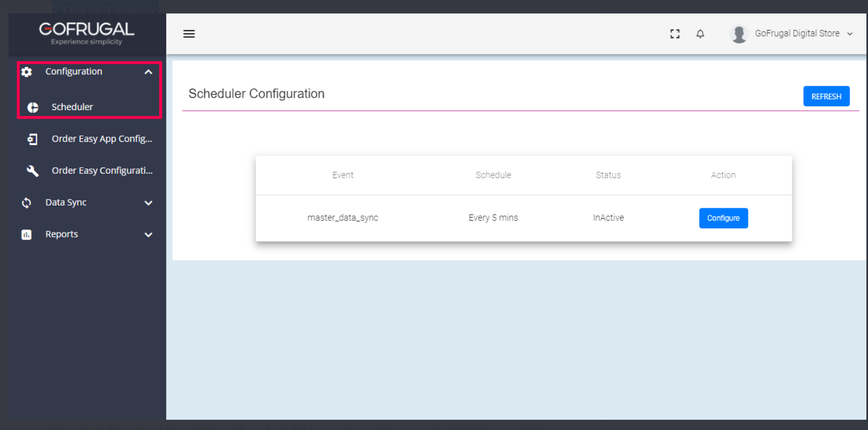Click the Scheduler clock icon
The width and height of the screenshot is (868, 430).
click(33, 107)
